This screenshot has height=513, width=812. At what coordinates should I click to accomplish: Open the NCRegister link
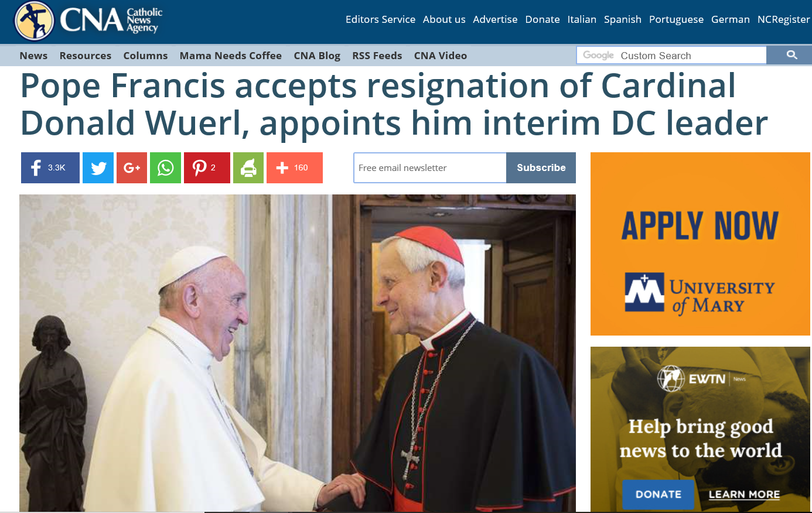tap(783, 19)
